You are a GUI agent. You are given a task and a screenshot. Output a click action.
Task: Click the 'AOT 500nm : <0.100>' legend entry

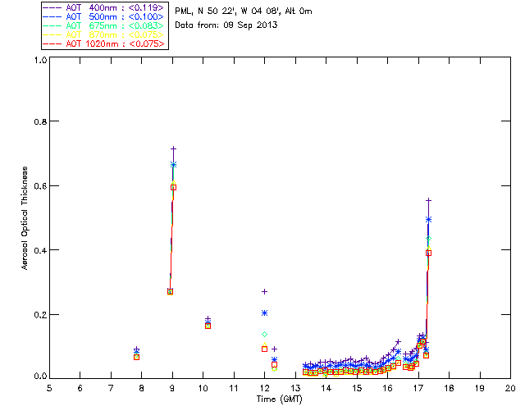click(x=104, y=16)
